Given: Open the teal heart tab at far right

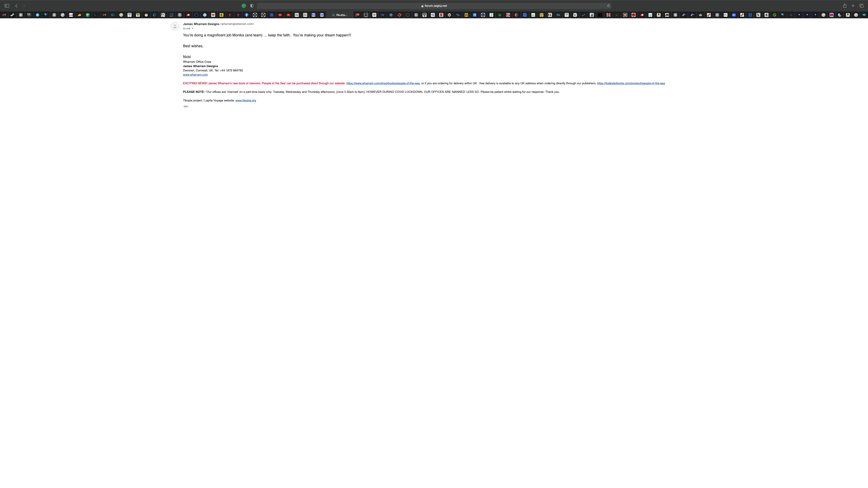Looking at the screenshot, I should click(x=864, y=15).
